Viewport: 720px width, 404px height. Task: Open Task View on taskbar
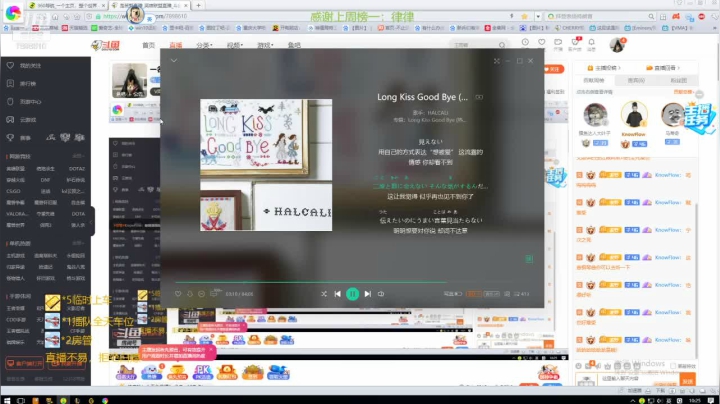pyautogui.click(x=21, y=400)
